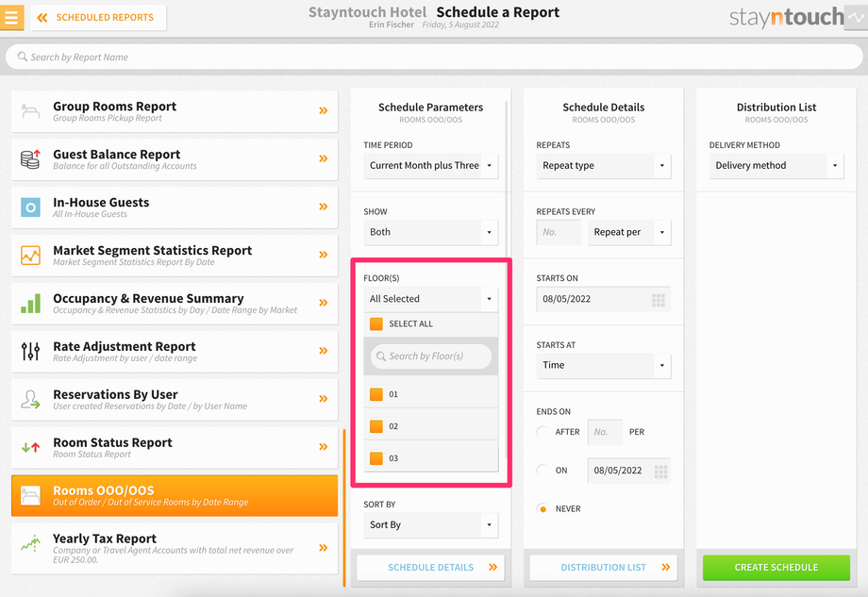Open the Delivery method dropdown
The image size is (868, 597).
(776, 165)
